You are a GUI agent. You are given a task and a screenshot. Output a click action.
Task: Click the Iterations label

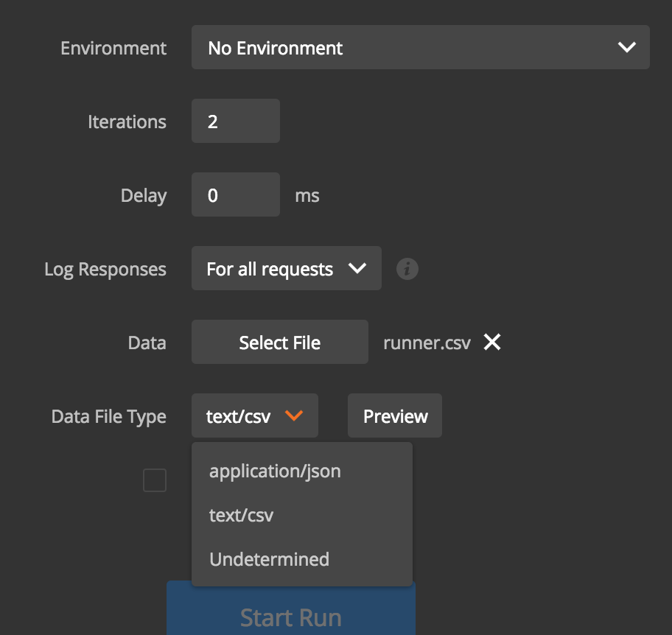(127, 122)
